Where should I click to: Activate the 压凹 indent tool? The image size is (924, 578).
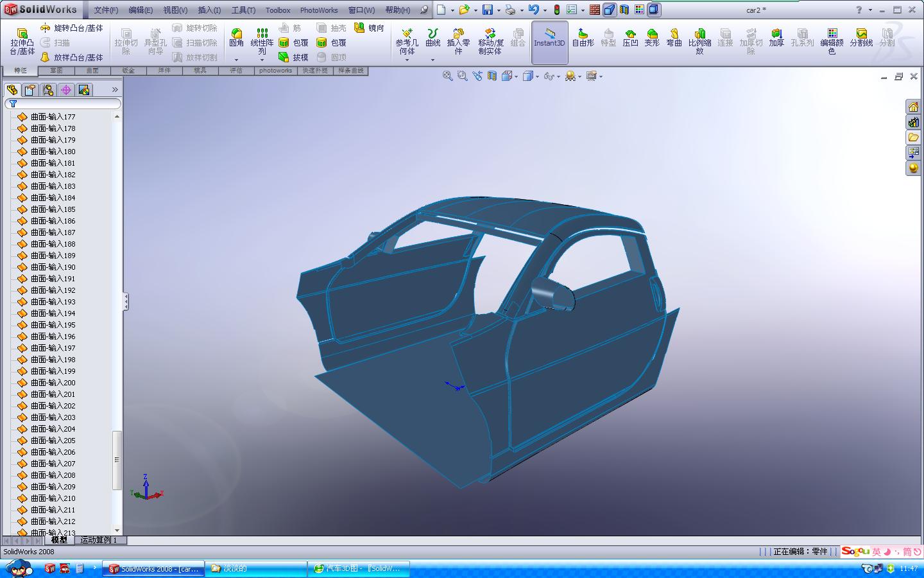(x=630, y=37)
